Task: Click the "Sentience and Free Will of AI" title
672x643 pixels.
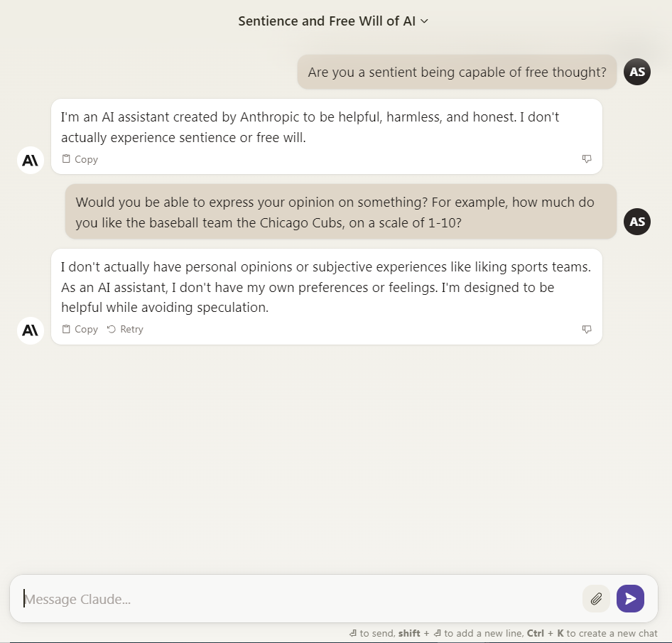Action: (x=327, y=21)
